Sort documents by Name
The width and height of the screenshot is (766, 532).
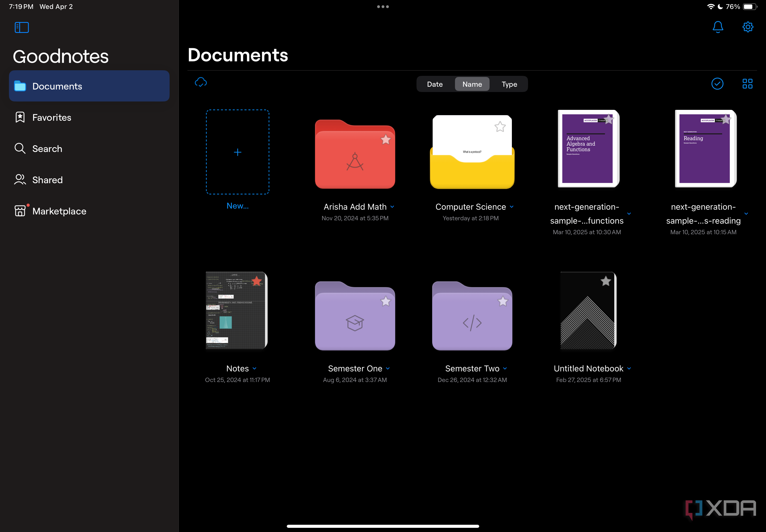(472, 84)
